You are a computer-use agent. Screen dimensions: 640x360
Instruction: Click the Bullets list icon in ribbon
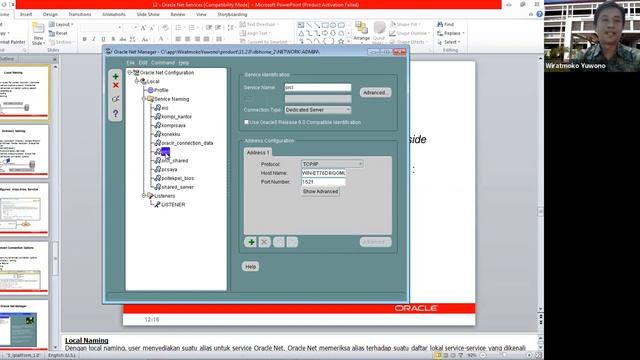[179, 27]
